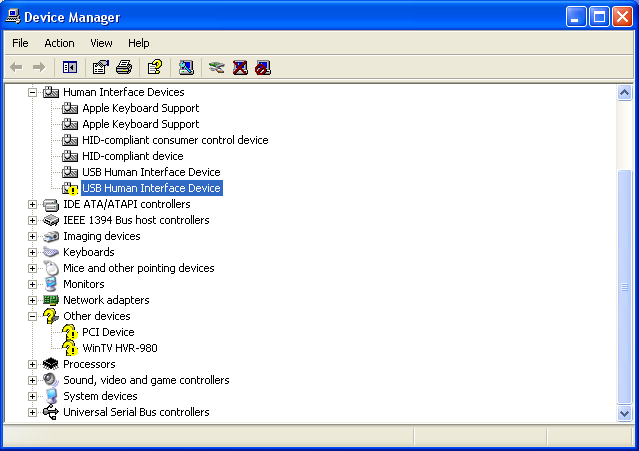Click the Other devices question mark icon
The image size is (639, 451).
click(51, 316)
